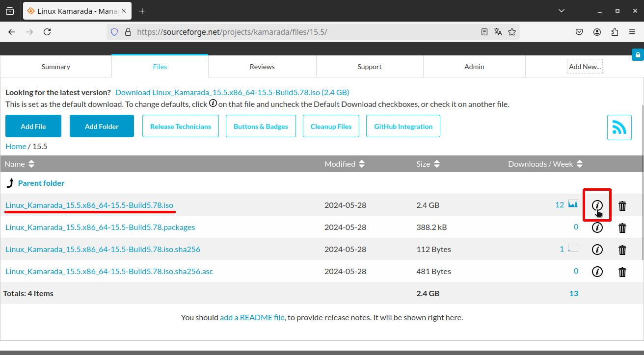Click the total downloads count 13
The width and height of the screenshot is (644, 355).
pyautogui.click(x=574, y=293)
